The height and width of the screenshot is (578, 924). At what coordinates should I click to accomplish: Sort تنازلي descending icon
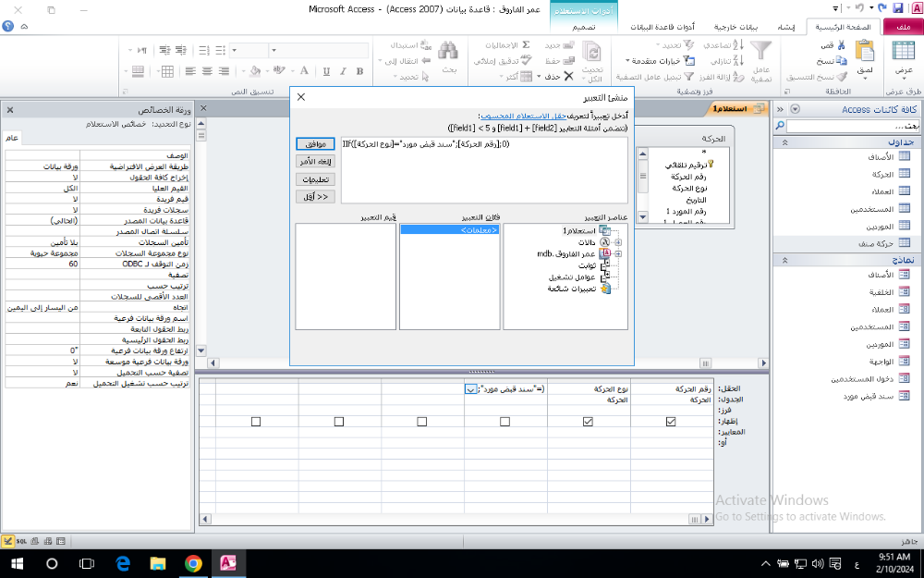[x=738, y=60]
